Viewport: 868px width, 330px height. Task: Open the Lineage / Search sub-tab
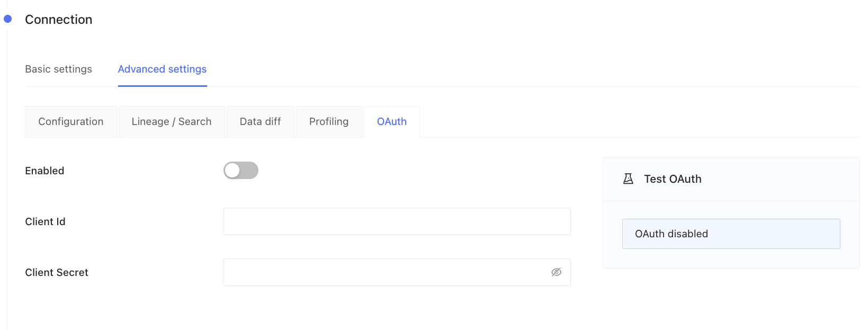(172, 122)
